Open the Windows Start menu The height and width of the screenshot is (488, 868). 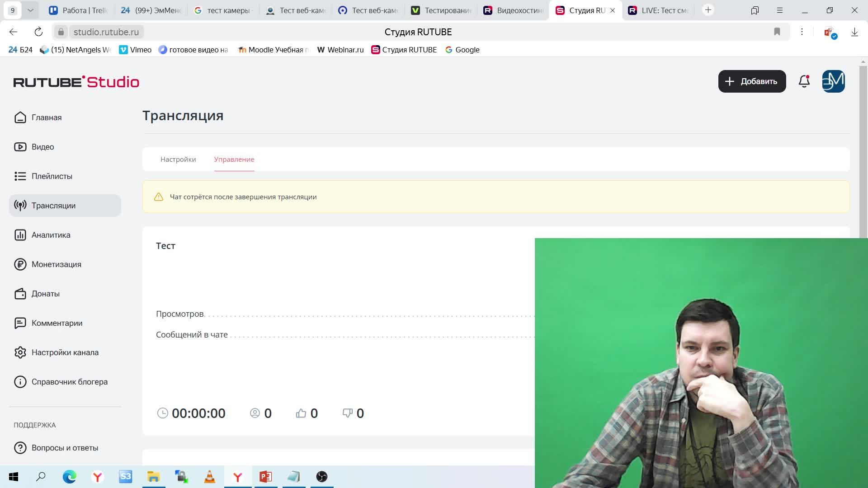click(x=14, y=477)
